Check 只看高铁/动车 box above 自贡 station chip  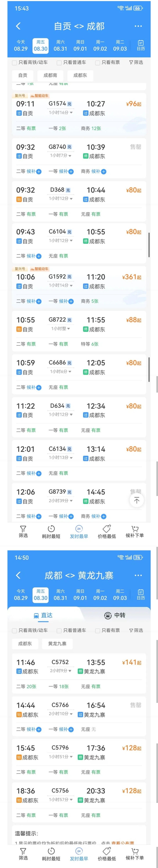tap(14, 63)
